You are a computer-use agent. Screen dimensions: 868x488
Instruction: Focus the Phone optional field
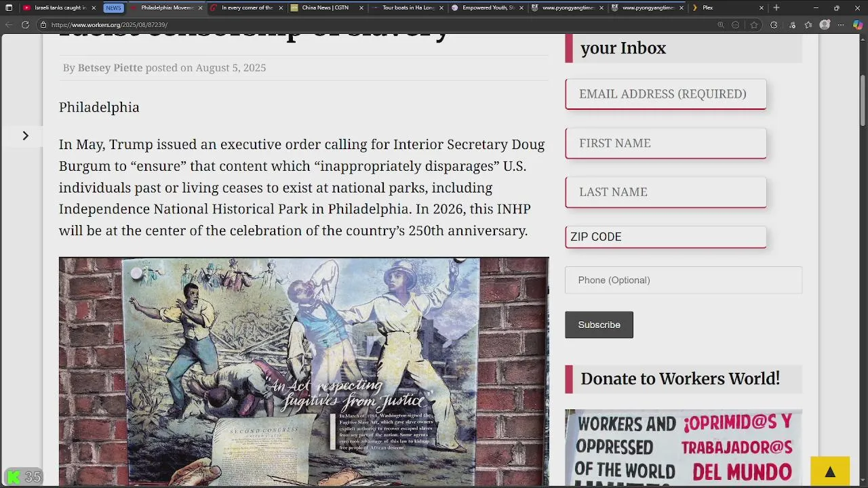pos(684,280)
